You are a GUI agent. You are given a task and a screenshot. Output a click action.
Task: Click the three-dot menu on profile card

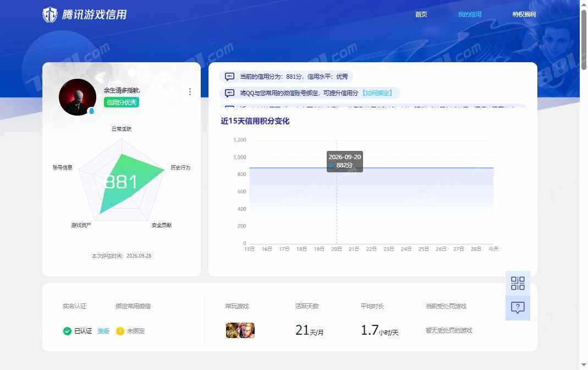[190, 92]
